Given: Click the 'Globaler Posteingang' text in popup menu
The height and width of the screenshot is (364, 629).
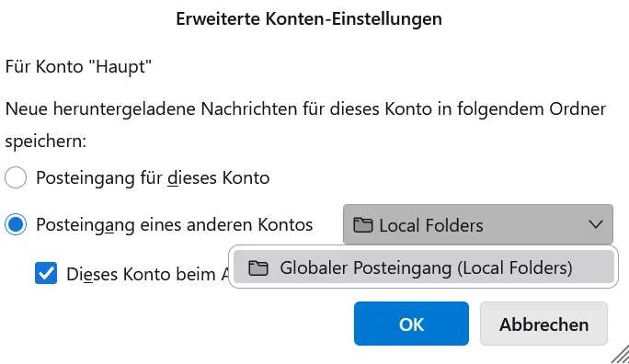Looking at the screenshot, I should click(x=366, y=267).
